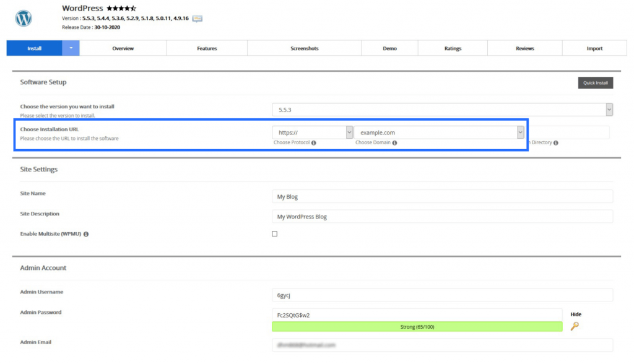
Task: Expand the arrow next to the Install tab
Action: click(x=71, y=48)
